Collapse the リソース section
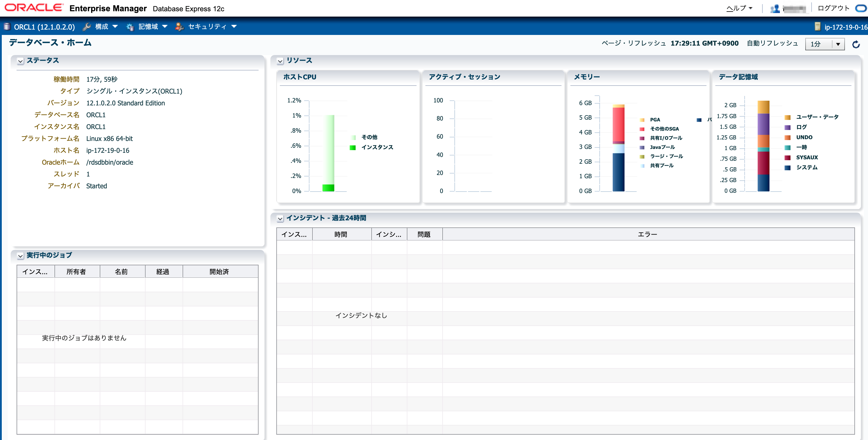This screenshot has height=440, width=868. click(280, 61)
